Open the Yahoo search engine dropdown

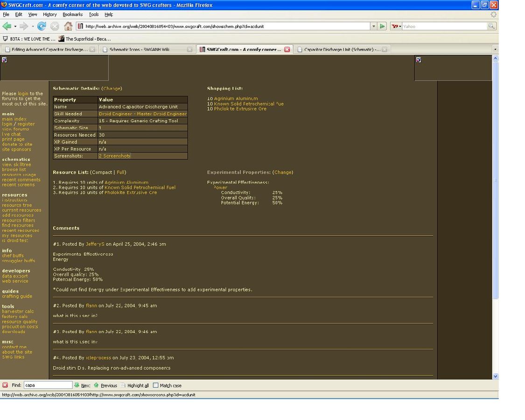pyautogui.click(x=396, y=27)
